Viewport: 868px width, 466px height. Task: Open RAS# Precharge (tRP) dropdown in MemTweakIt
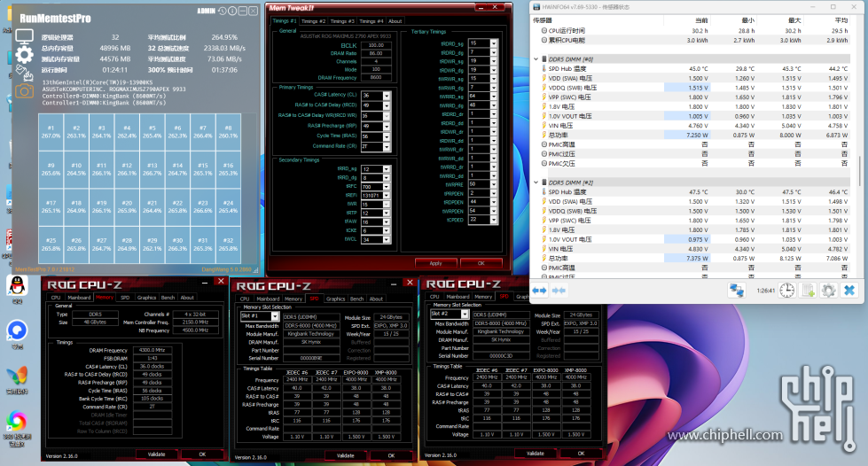(387, 126)
